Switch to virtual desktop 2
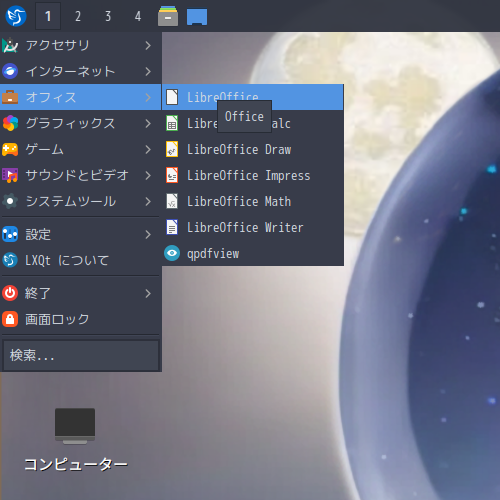 [78, 16]
